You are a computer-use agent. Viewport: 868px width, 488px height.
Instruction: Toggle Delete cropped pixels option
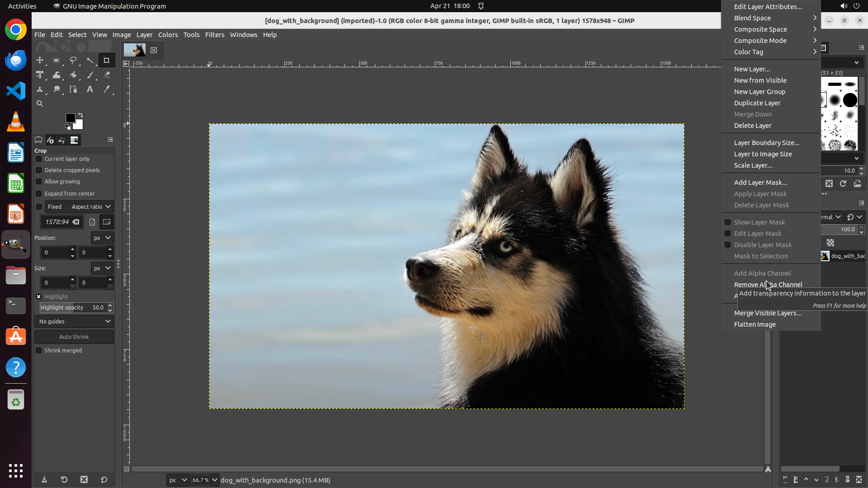(39, 170)
